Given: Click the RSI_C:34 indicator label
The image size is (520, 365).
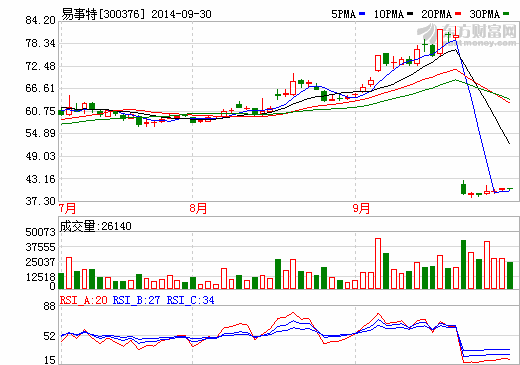Looking at the screenshot, I should click(x=190, y=300).
